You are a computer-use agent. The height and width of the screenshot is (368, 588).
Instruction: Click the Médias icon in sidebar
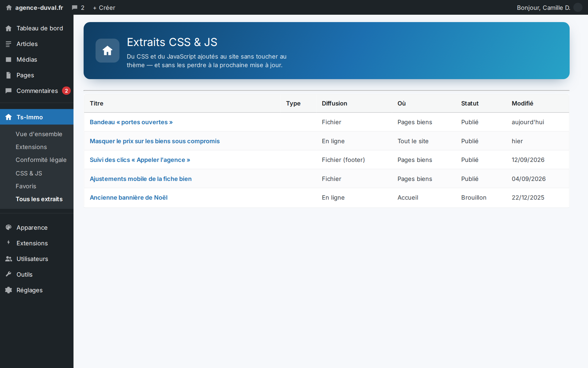pos(9,59)
